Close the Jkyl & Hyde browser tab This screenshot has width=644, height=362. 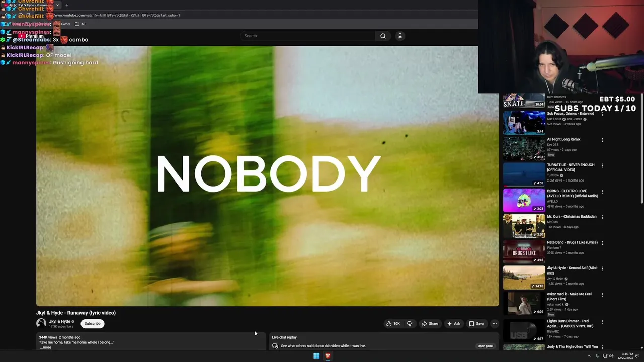[x=57, y=5]
